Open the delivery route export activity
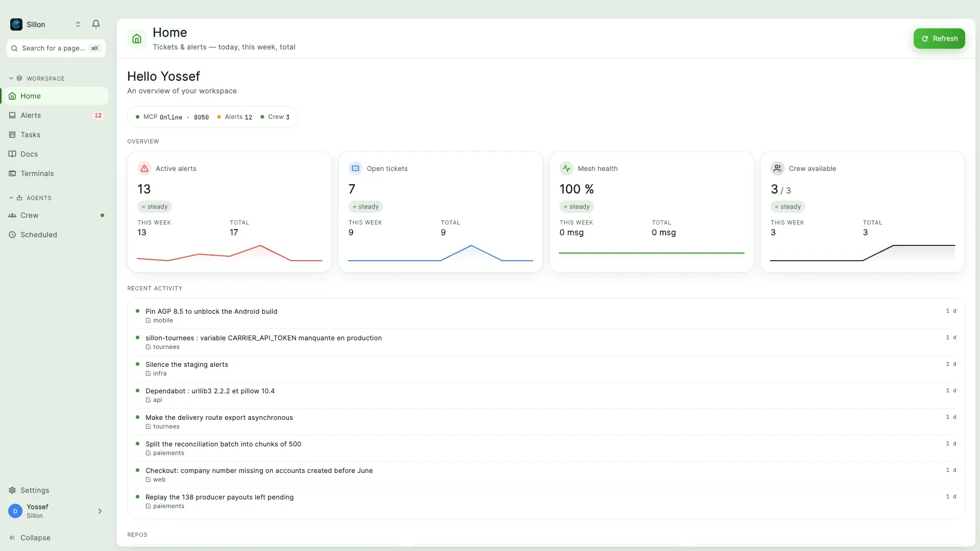Screen dimensions: 980x551 coord(546,422)
